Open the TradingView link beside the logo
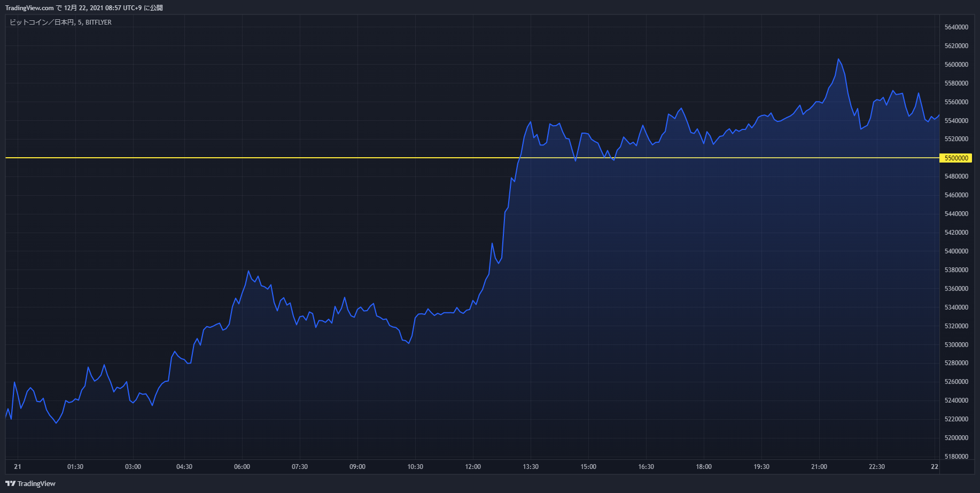 (x=36, y=483)
